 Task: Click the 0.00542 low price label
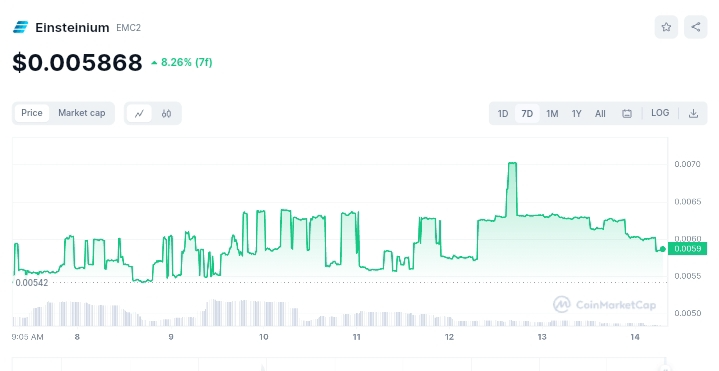tap(32, 282)
